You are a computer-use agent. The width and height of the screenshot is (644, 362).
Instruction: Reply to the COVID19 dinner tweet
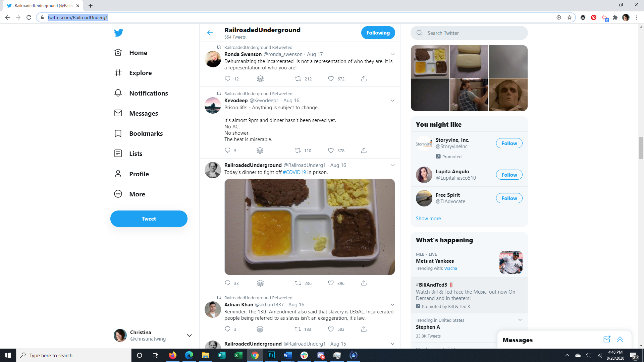(x=227, y=283)
